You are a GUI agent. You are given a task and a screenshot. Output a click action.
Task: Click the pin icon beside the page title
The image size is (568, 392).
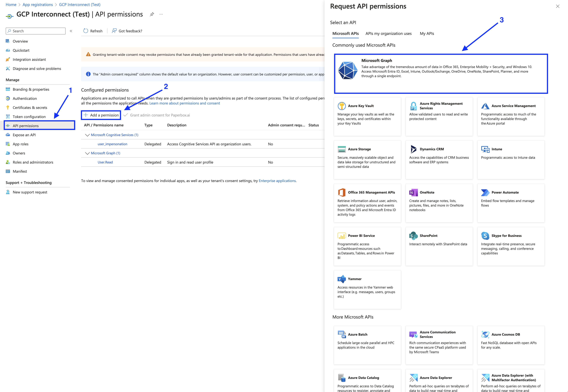click(x=152, y=14)
